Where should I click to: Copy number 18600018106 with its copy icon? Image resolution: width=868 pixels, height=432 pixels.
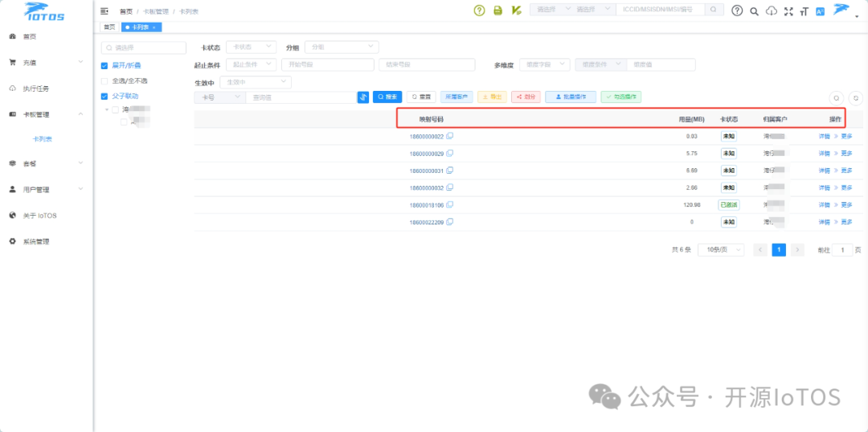click(x=450, y=204)
